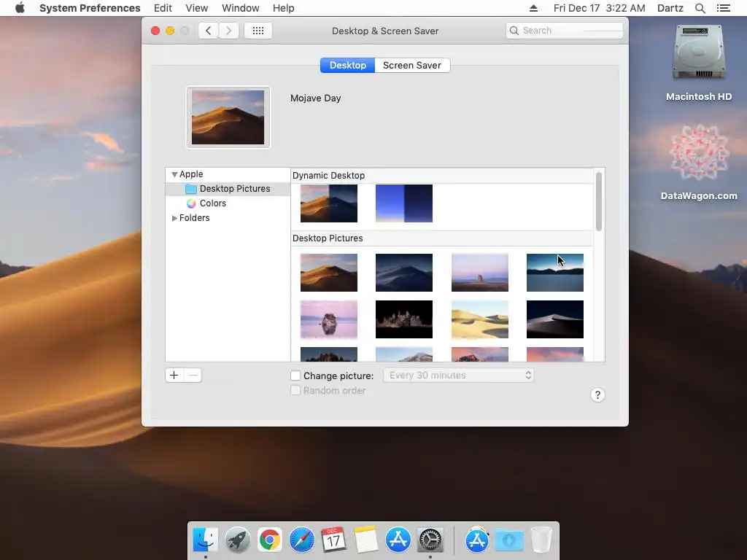This screenshot has height=560, width=747.
Task: Click the Search field in preferences window
Action: (x=565, y=31)
